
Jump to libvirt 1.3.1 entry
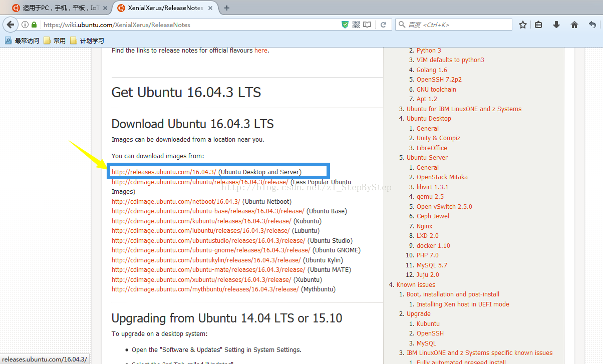433,187
